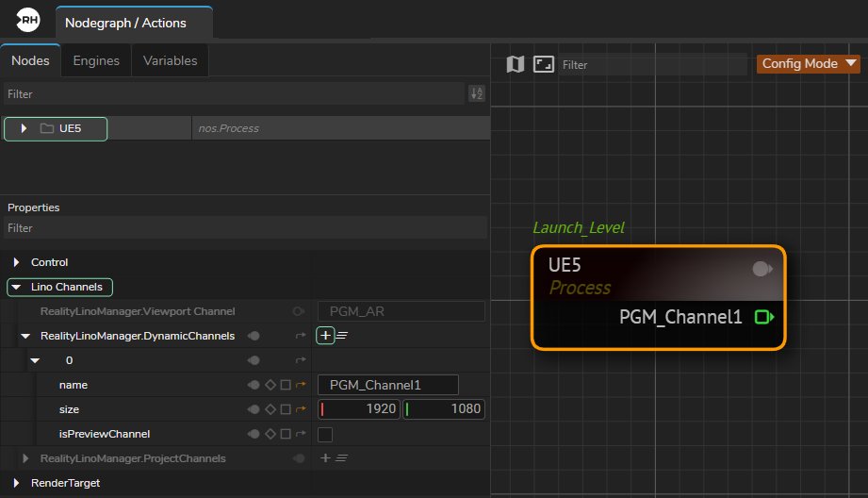Click the Nodes panel Filter field
Screen dimensions: 868x498
[x=234, y=94]
